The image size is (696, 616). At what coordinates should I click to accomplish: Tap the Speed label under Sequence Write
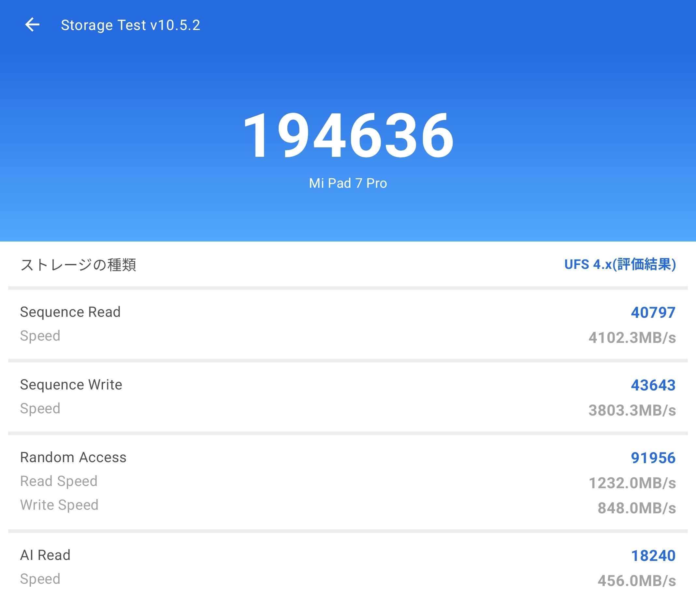pyautogui.click(x=40, y=409)
